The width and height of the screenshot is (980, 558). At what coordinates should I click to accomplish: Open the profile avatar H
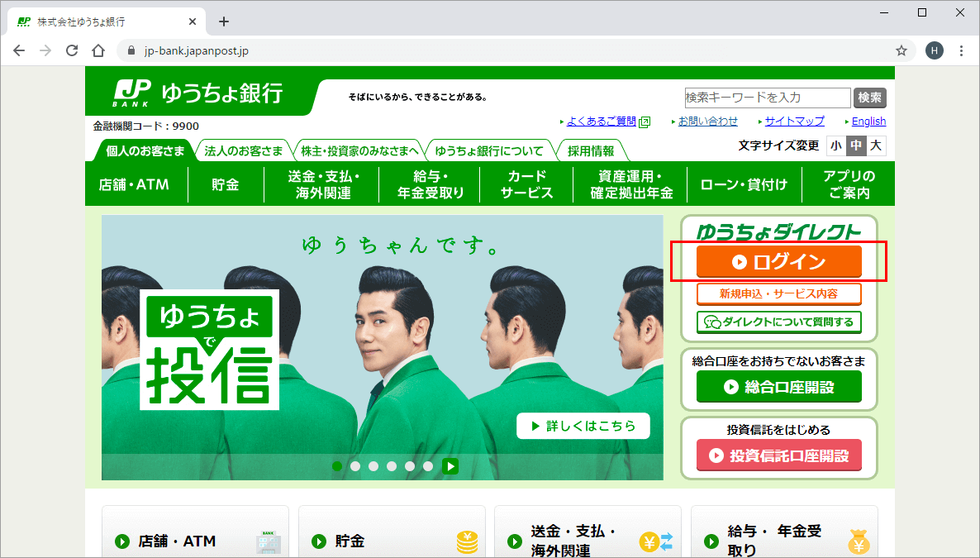pyautogui.click(x=935, y=50)
